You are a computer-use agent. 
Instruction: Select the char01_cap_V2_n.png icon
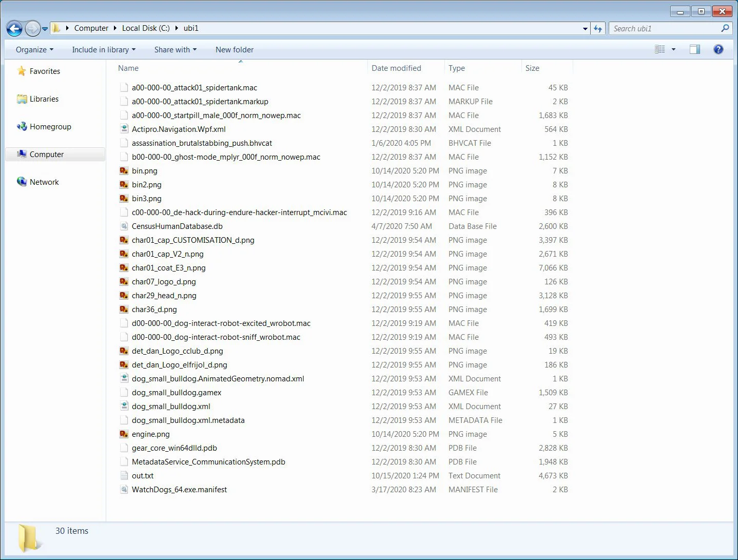(x=124, y=254)
